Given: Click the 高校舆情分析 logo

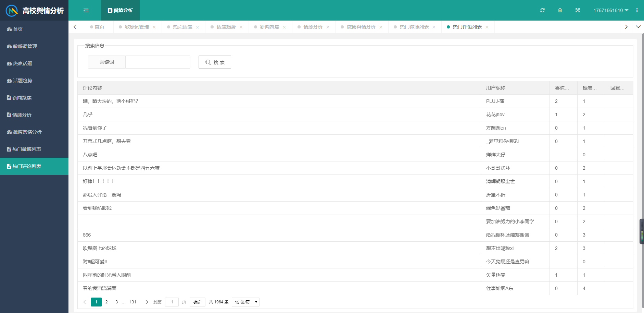Looking at the screenshot, I should pos(34,10).
